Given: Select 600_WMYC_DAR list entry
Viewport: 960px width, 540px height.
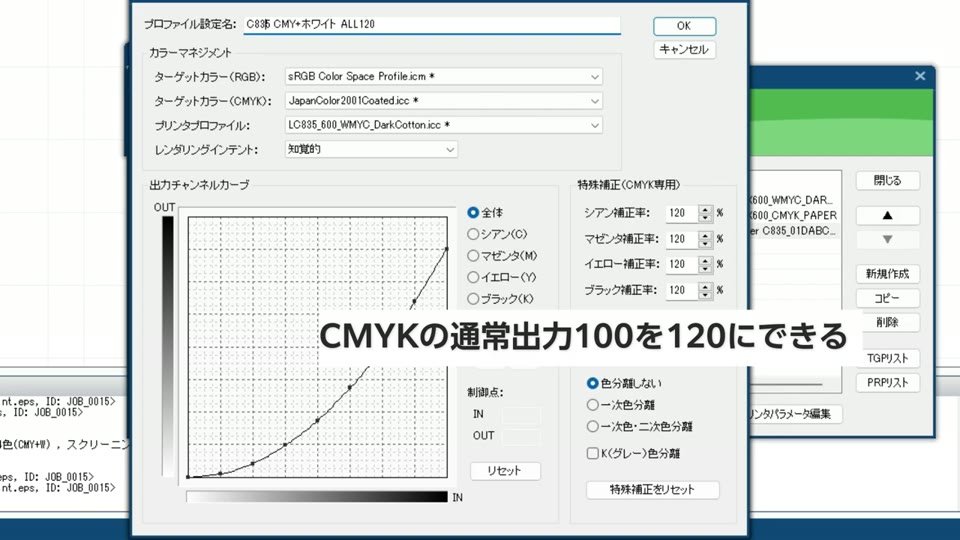Looking at the screenshot, I should pos(794,200).
